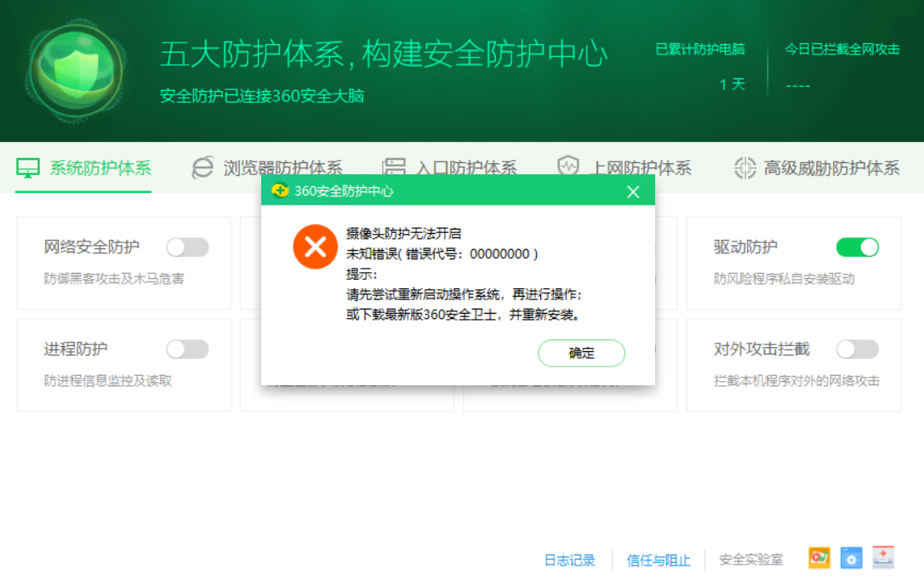
Task: Turn on 对外攻击拦截 switch
Action: [858, 349]
